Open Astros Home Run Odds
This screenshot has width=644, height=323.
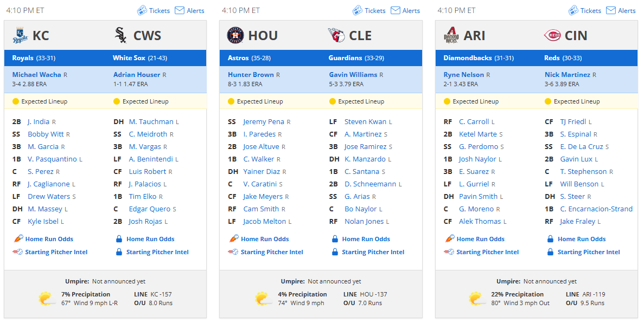(265, 239)
